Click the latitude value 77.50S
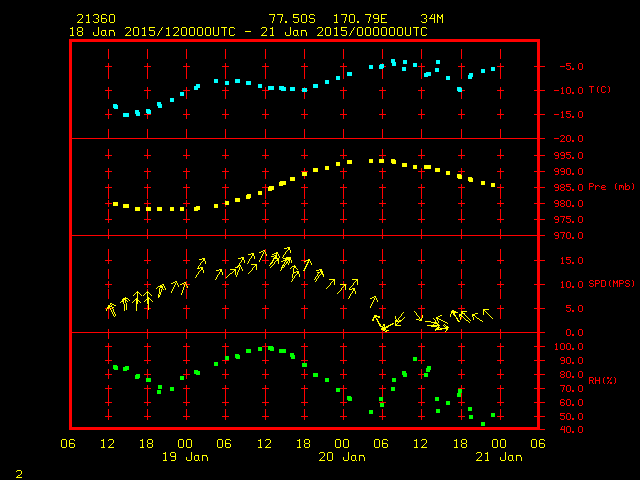The width and height of the screenshot is (640, 480). click(x=292, y=19)
